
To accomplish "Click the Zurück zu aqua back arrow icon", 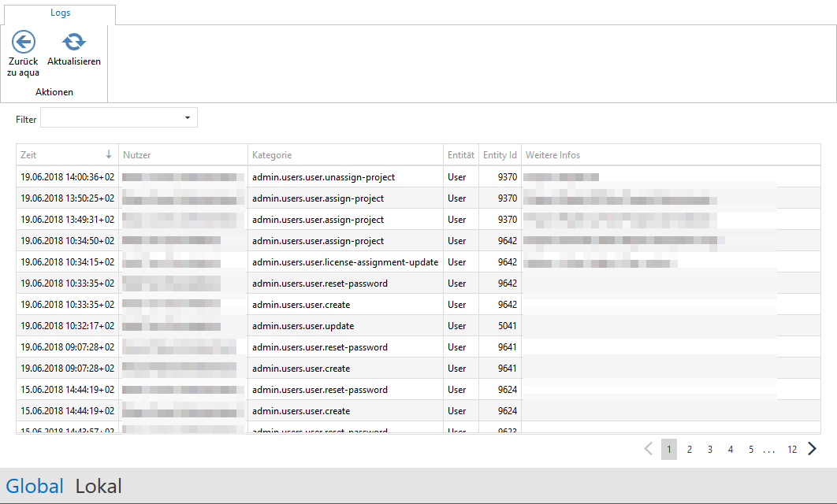I will pyautogui.click(x=24, y=43).
